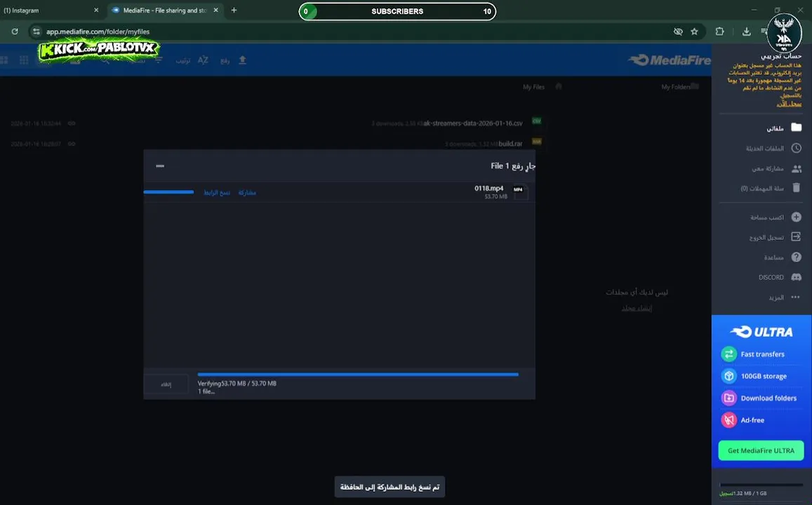
Task: Click the سجل الآن register now link
Action: click(x=789, y=104)
